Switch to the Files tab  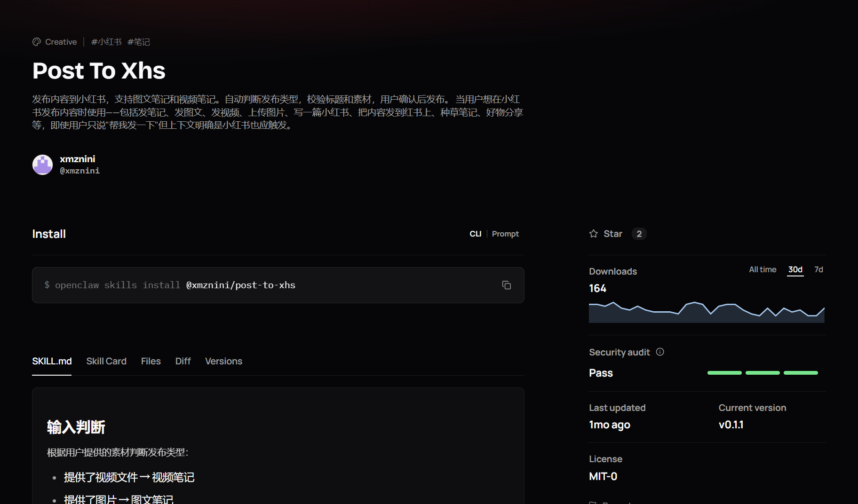pos(151,361)
